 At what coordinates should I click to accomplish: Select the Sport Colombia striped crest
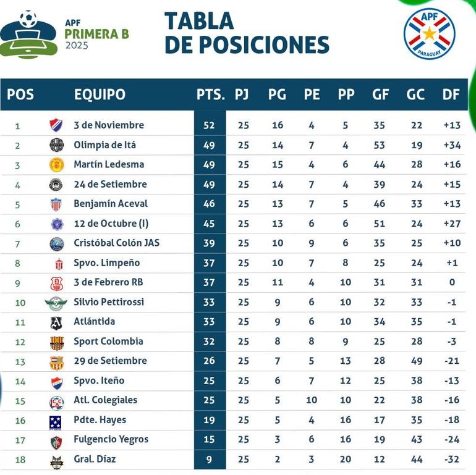tap(56, 342)
